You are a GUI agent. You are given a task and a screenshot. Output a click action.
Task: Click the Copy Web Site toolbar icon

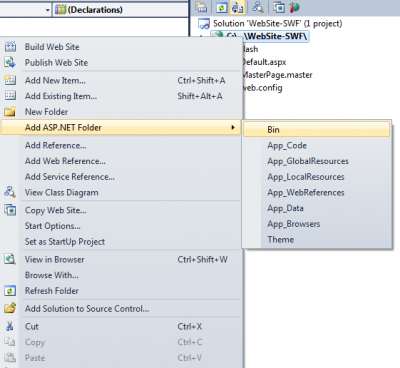click(x=279, y=7)
